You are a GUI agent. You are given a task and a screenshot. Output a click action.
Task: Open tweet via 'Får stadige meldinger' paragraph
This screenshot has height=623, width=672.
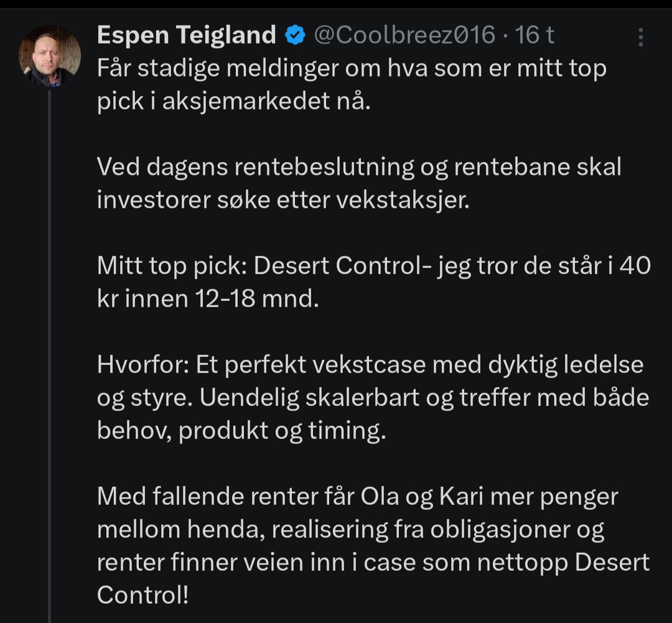tap(352, 85)
